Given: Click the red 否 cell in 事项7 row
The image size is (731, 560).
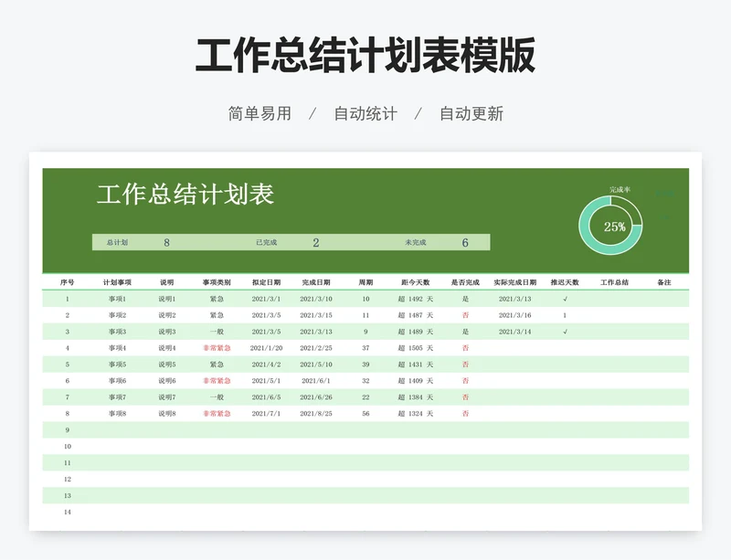Looking at the screenshot, I should (465, 397).
